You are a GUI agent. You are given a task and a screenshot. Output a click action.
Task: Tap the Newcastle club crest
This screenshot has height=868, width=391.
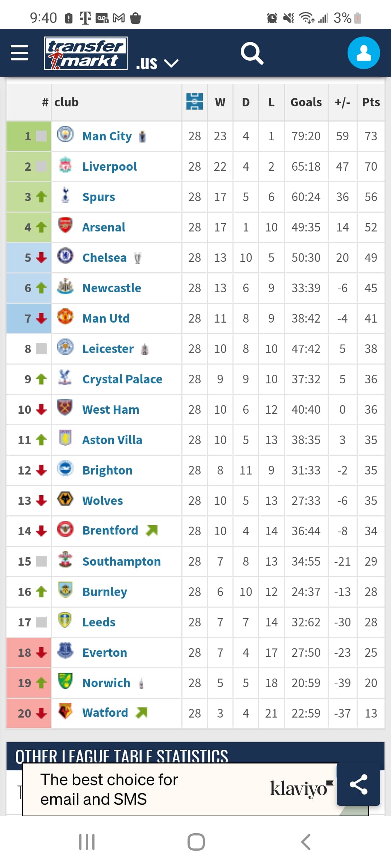(x=66, y=286)
